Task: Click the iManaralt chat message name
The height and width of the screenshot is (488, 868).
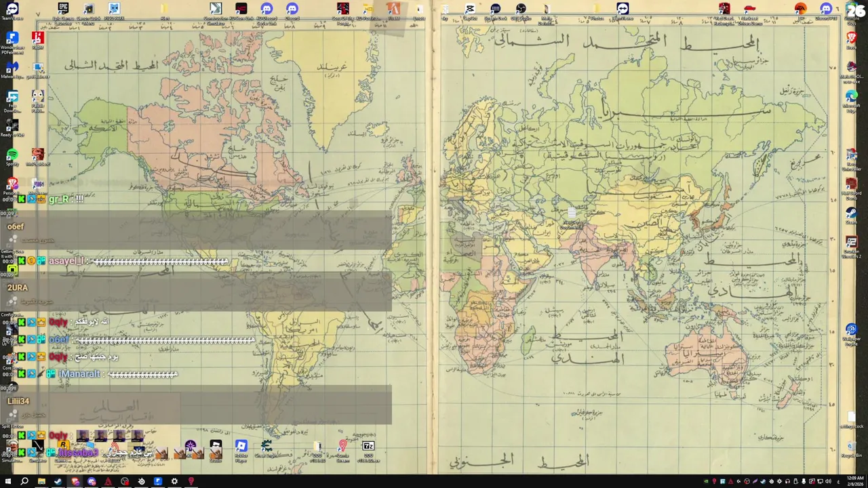Action: pyautogui.click(x=80, y=374)
